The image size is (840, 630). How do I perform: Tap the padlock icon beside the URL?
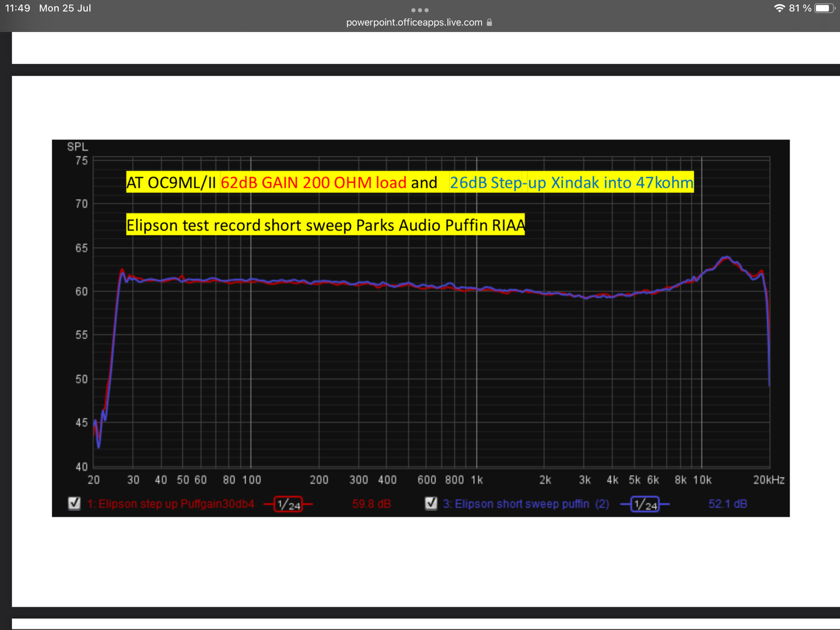[489, 22]
